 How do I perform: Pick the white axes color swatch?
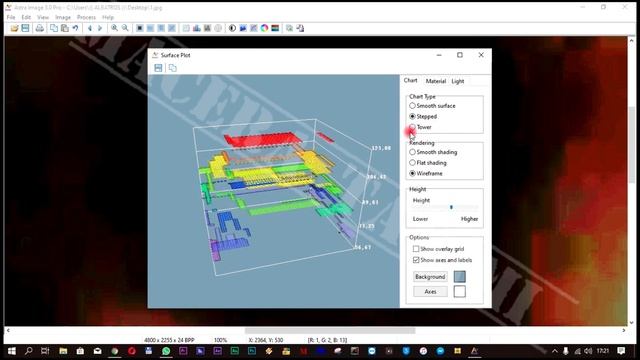[x=460, y=291]
